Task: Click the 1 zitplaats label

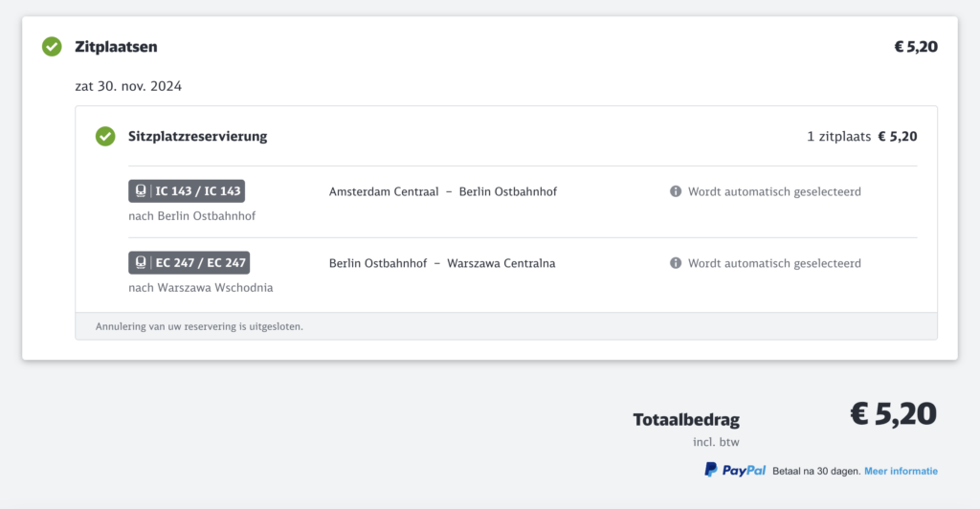Action: click(838, 137)
